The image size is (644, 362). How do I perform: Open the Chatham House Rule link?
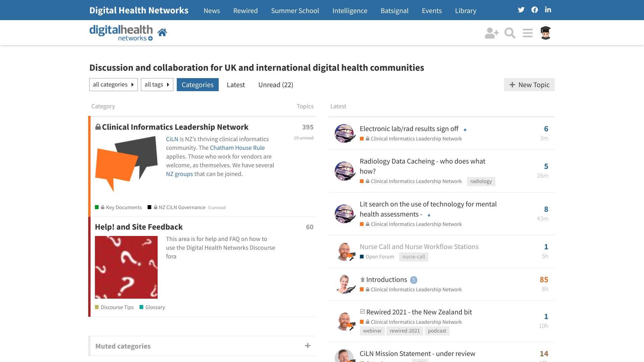click(x=237, y=148)
